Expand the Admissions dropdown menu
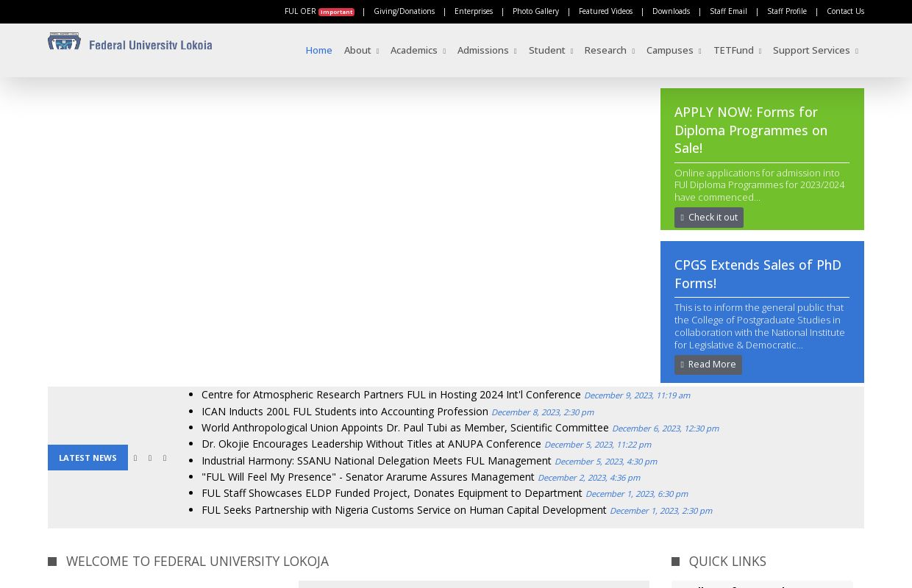The image size is (912, 588). click(x=487, y=50)
